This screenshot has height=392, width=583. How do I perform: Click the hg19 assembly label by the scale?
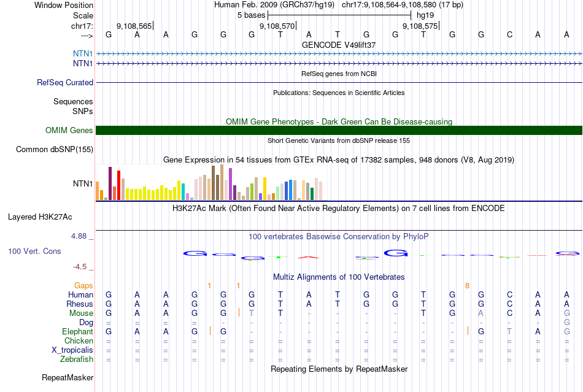(425, 15)
